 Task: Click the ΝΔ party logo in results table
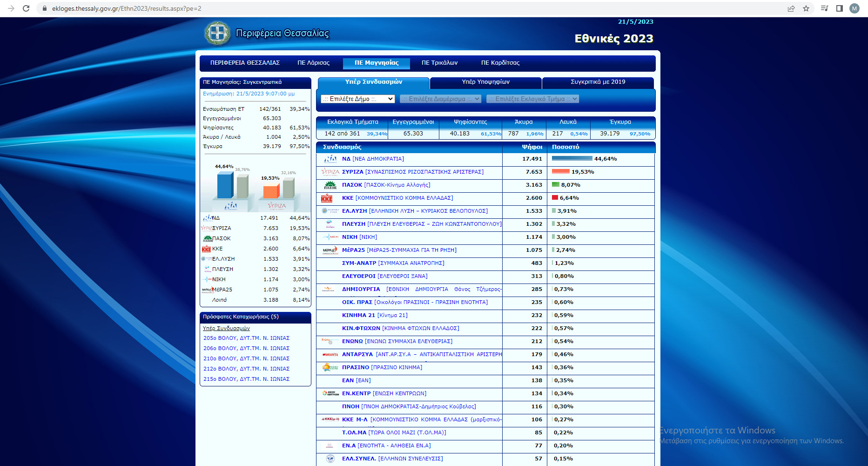330,159
